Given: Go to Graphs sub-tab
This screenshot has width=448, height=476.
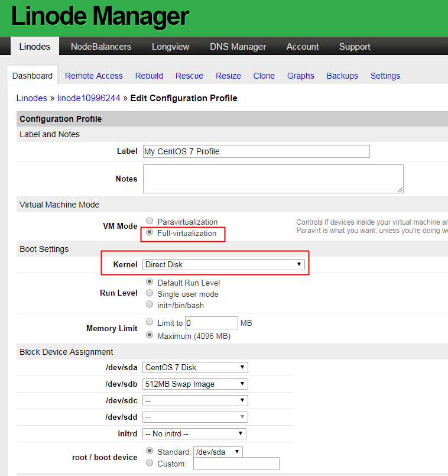Looking at the screenshot, I should pos(301,76).
